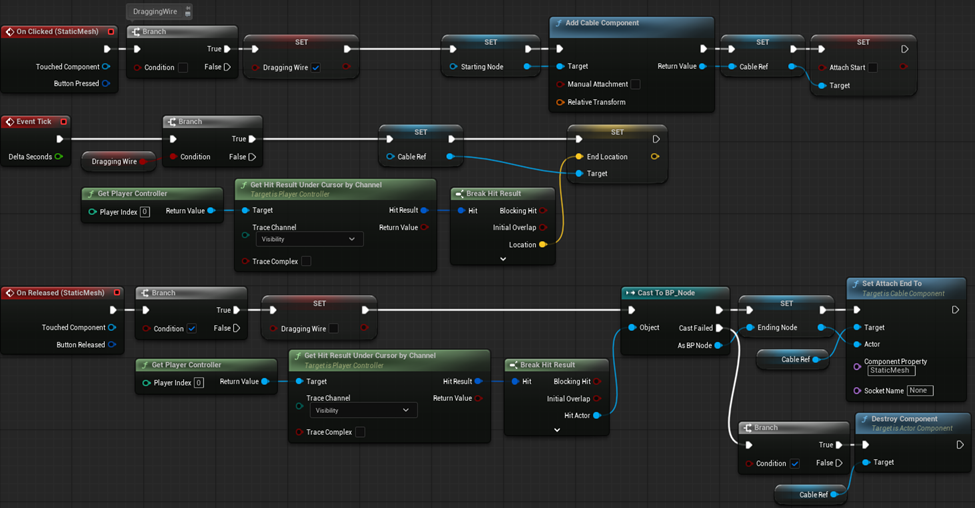Click the Event Tick delegate pin
The width and height of the screenshot is (975, 508).
[x=63, y=122]
